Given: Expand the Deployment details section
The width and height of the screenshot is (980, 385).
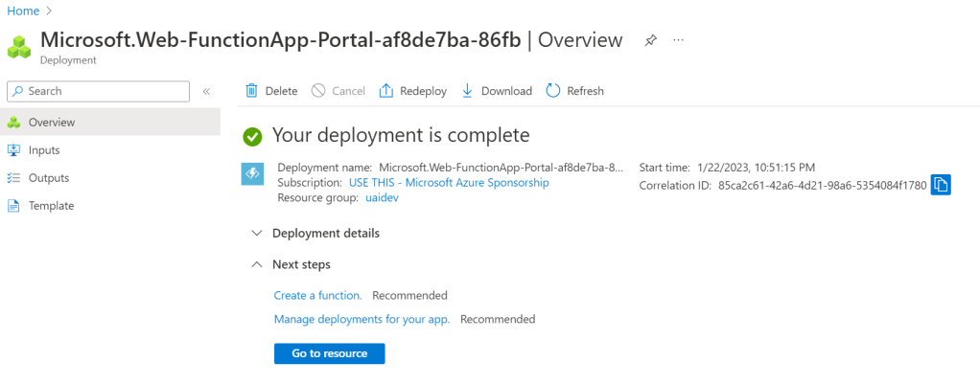Looking at the screenshot, I should click(x=256, y=233).
